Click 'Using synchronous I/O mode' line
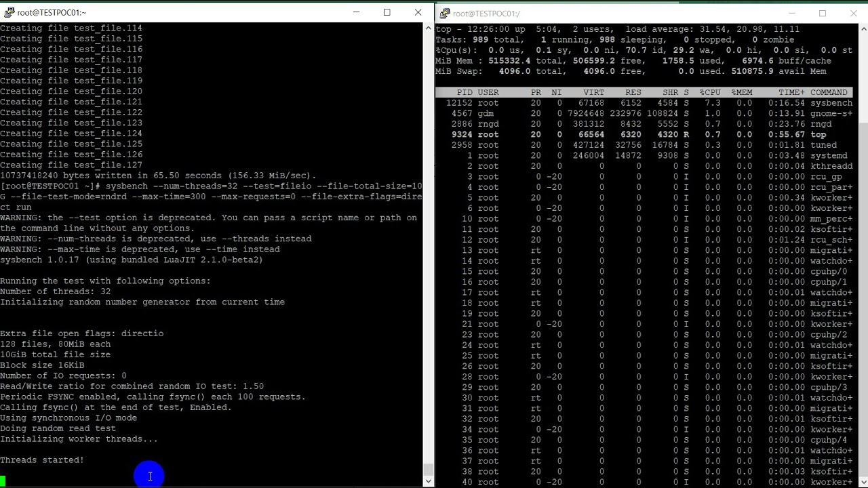 click(68, 418)
